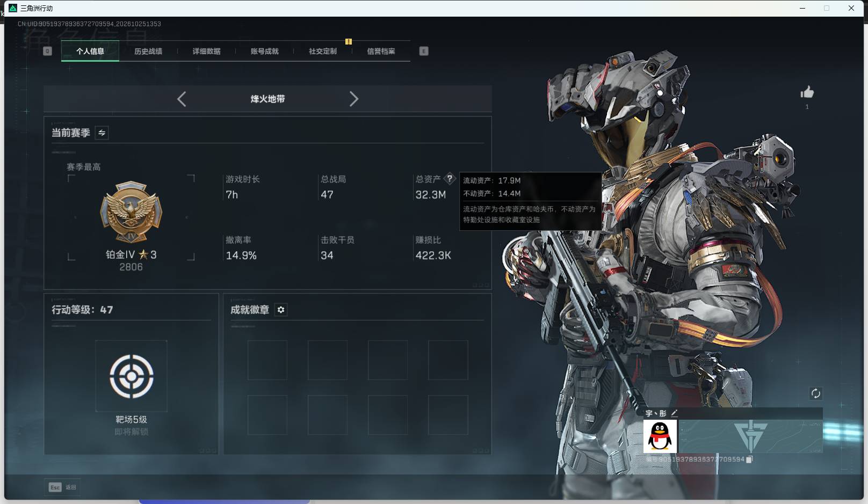Toggle season swap icon beside 当前赛季
Screen dimensions: 868x504
point(102,133)
